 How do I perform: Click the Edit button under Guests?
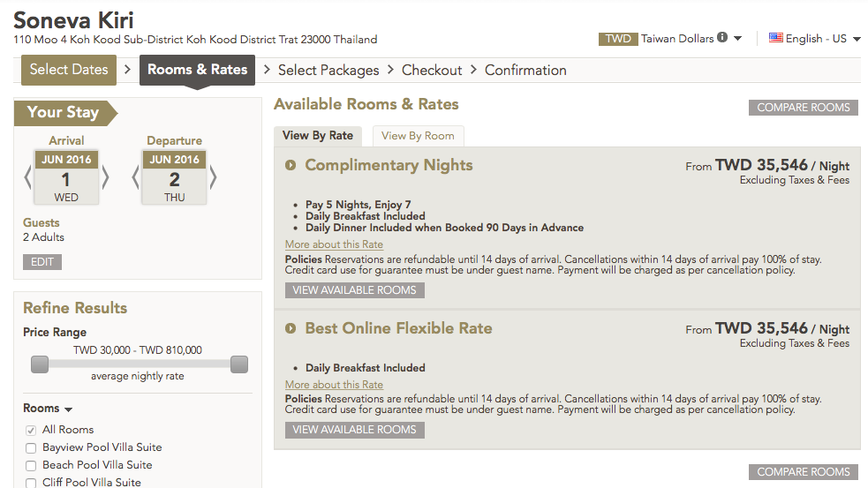tap(42, 262)
